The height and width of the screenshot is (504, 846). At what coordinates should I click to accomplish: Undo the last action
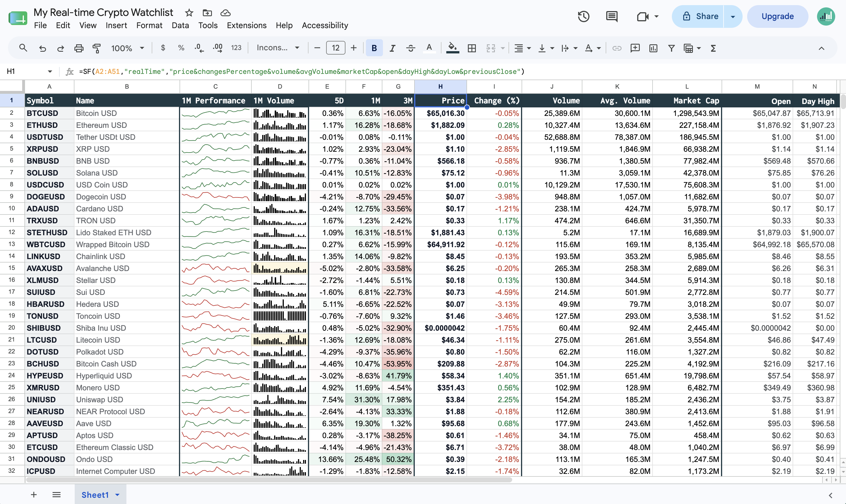coord(42,48)
